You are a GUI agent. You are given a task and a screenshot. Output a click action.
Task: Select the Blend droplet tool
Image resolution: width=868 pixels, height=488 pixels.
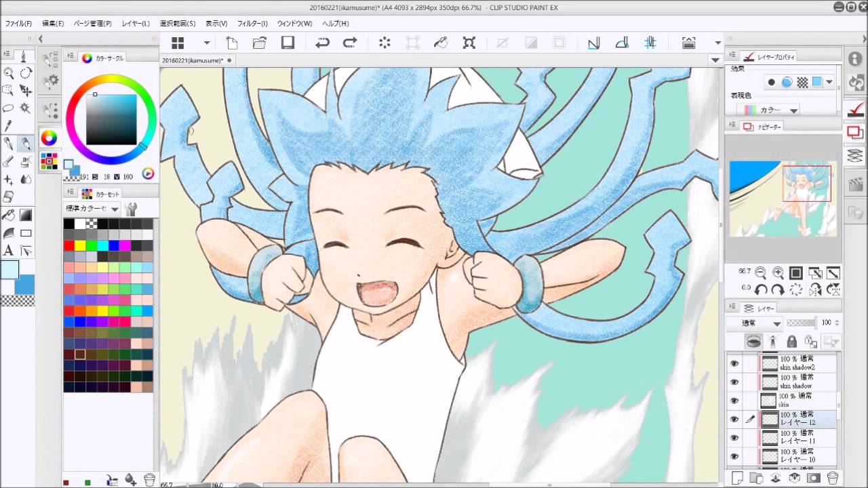[26, 180]
